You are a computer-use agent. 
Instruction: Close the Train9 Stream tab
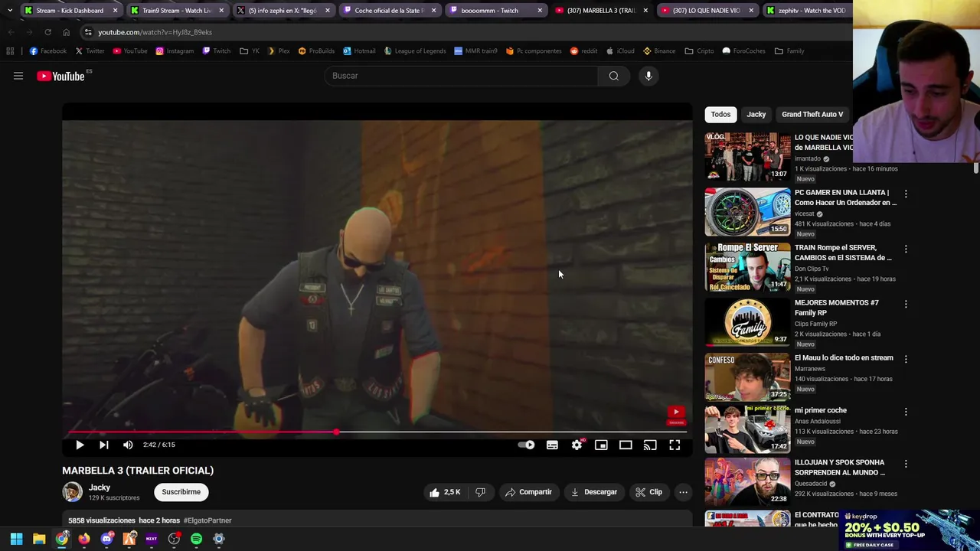[x=221, y=11]
